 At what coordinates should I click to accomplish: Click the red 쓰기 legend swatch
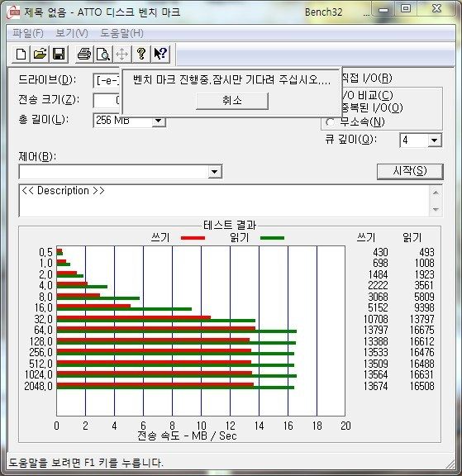pos(193,238)
